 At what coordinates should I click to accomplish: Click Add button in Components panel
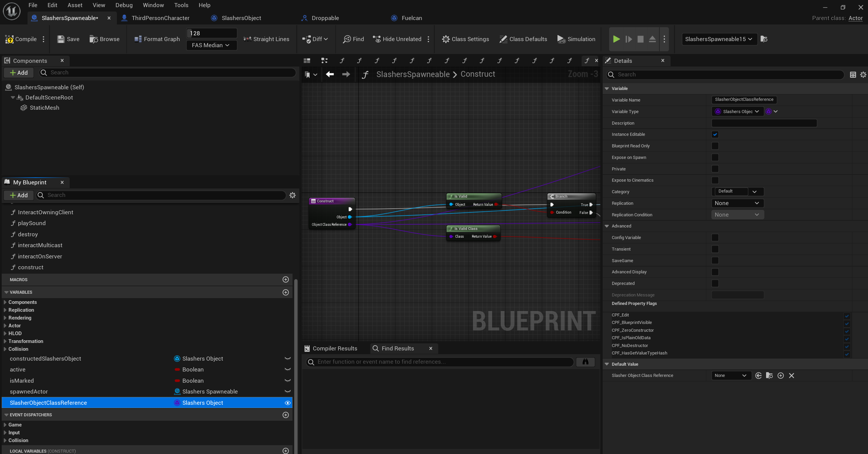coord(19,73)
